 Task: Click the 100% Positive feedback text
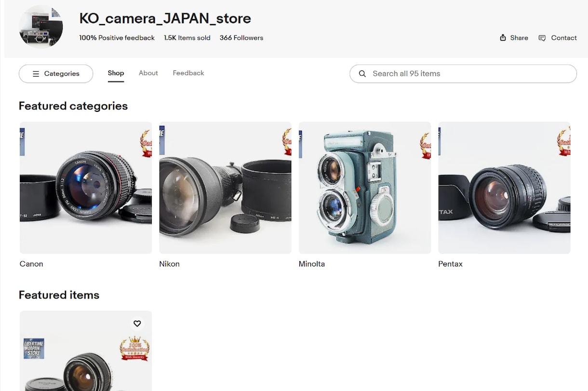117,38
